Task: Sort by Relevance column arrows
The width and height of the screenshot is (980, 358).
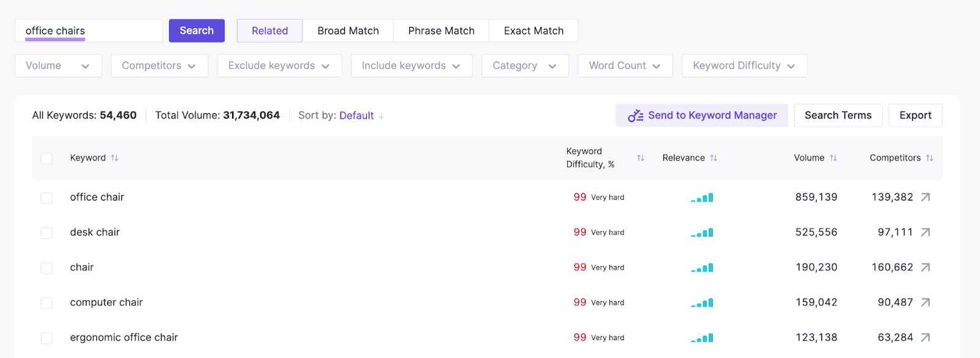Action: pos(714,158)
